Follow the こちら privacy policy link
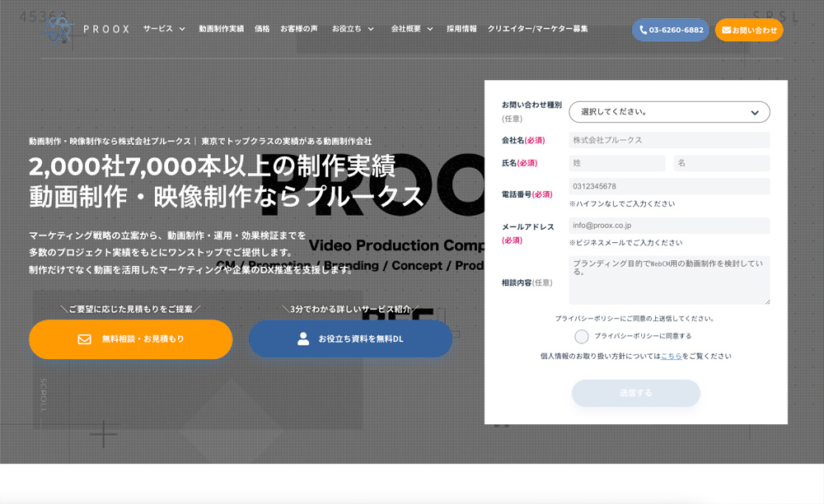 coord(671,356)
